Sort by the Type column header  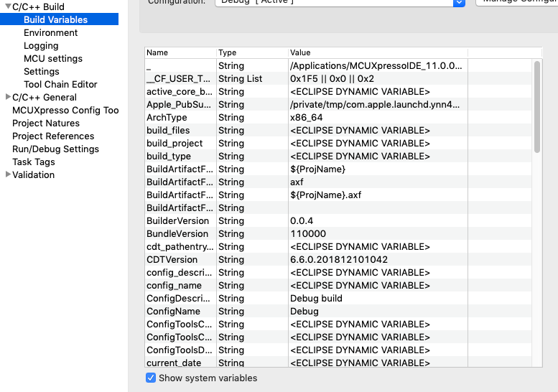pyautogui.click(x=251, y=52)
